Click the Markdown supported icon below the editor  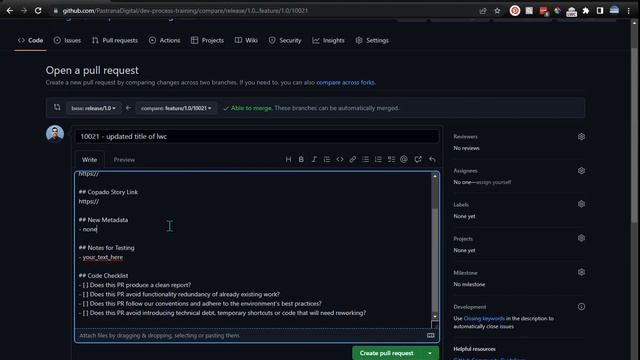click(431, 336)
